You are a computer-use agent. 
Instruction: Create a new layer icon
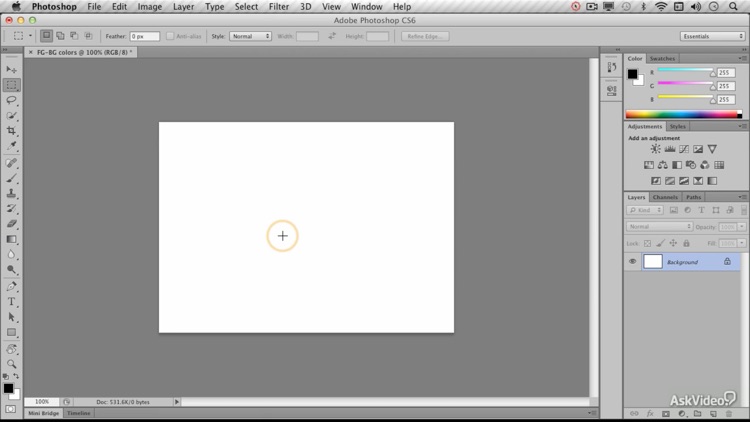point(713,414)
